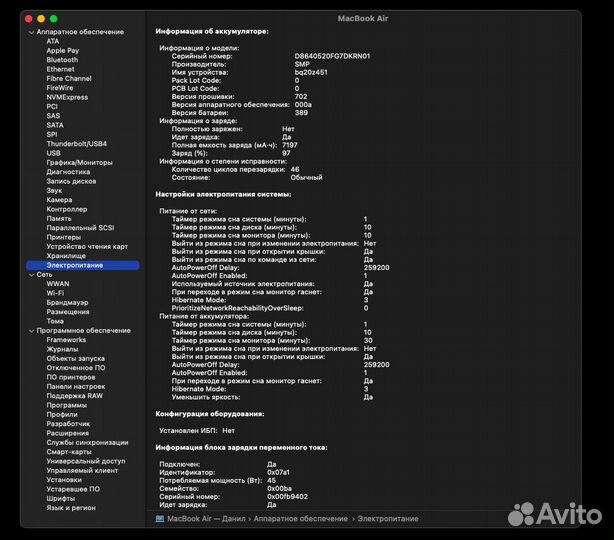Select Apple Pay in the sidebar
This screenshot has height=540, width=614.
(x=63, y=51)
